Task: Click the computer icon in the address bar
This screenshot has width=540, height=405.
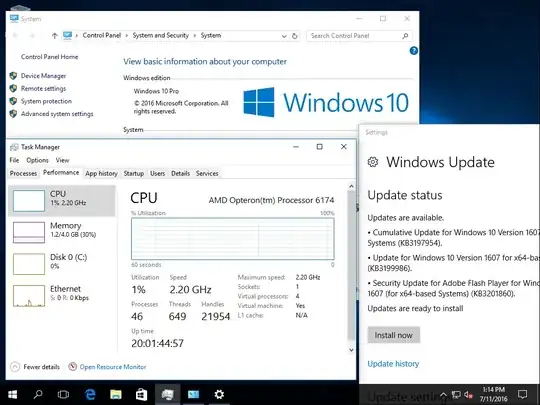Action: (68, 35)
